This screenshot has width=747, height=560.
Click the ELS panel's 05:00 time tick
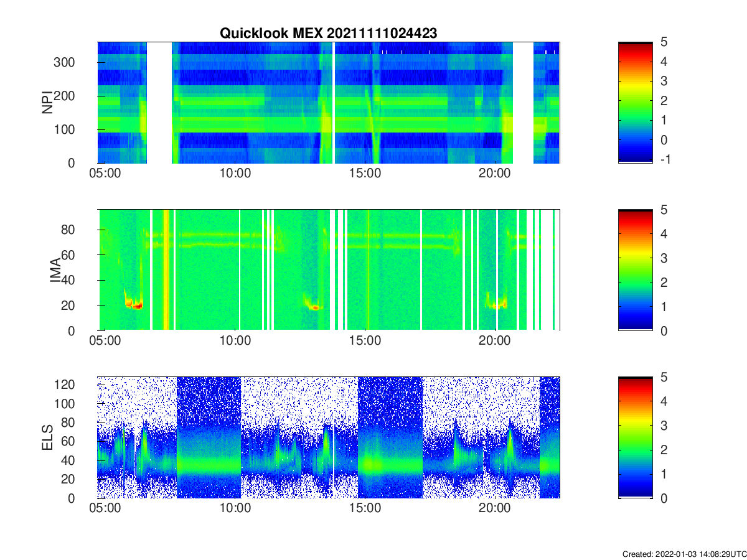pos(105,508)
